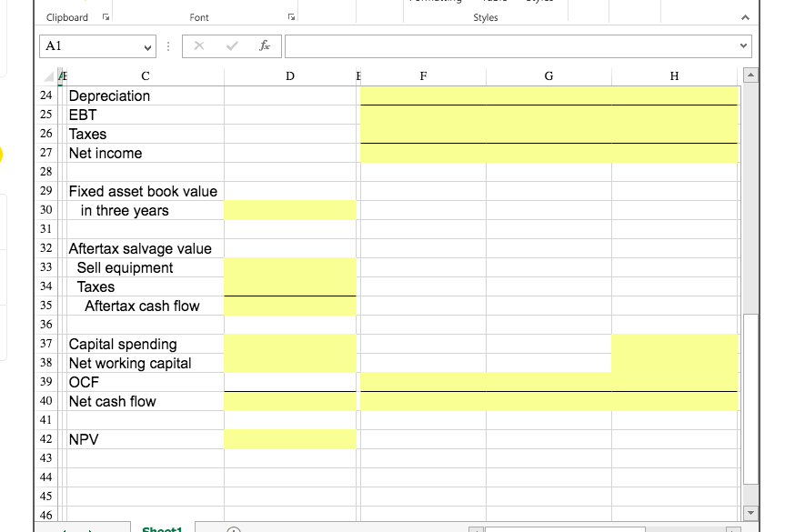Select column D by its header
The image size is (785, 532).
coord(289,75)
